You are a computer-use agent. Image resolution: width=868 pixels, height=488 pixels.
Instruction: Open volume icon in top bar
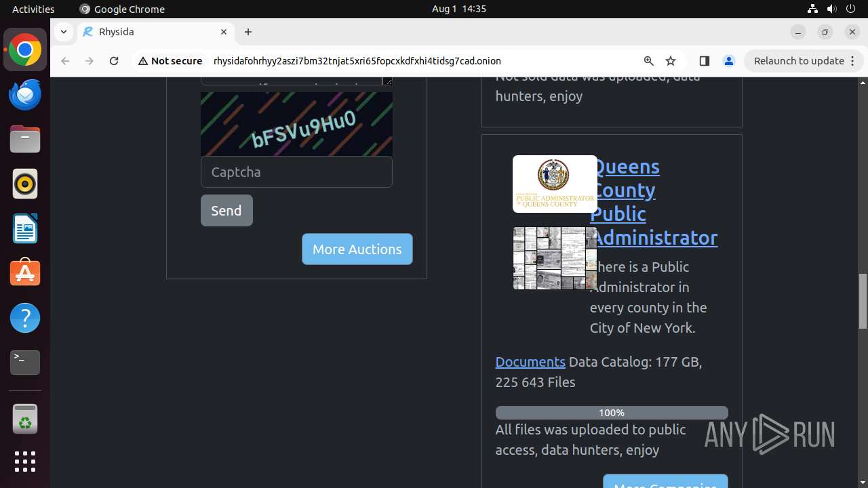832,9
